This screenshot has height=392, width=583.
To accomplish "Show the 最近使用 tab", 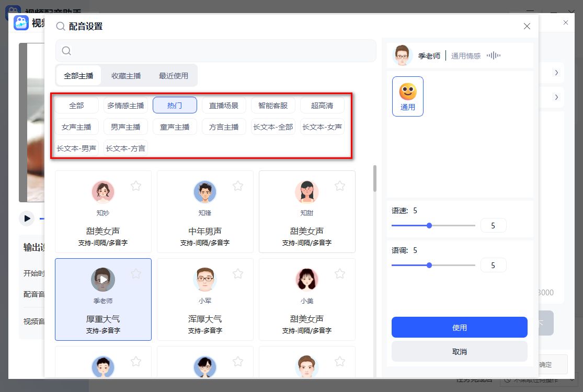I will [x=174, y=76].
